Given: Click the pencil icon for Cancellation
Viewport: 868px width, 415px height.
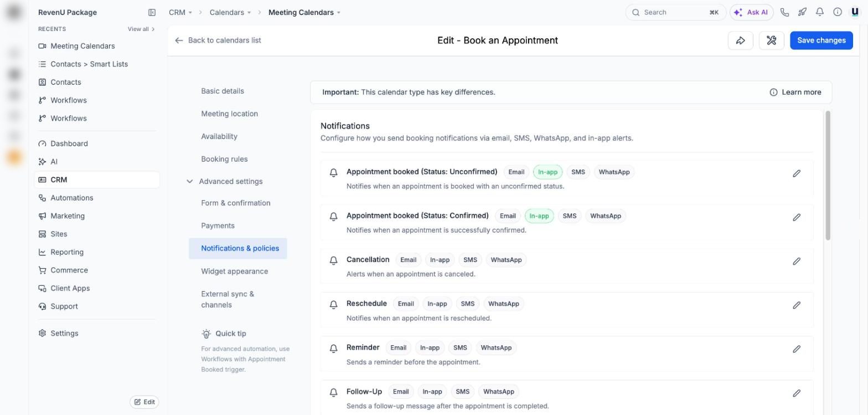Looking at the screenshot, I should point(797,261).
